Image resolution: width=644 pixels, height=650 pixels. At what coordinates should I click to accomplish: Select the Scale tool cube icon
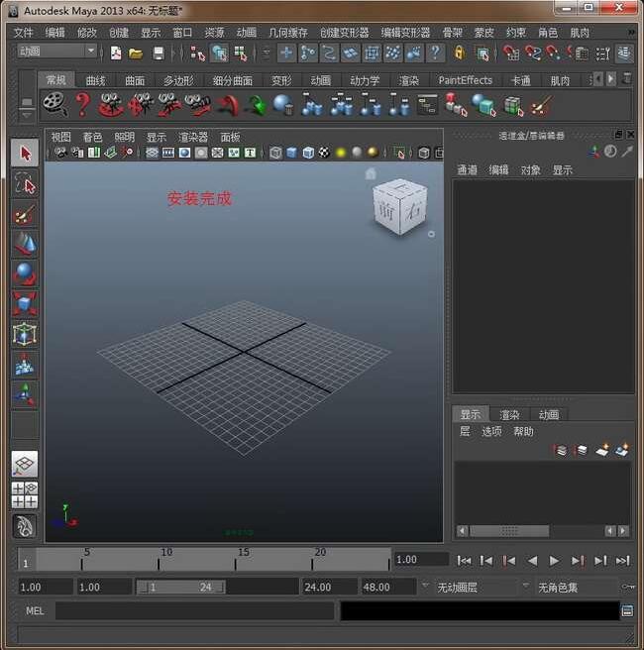pyautogui.click(x=25, y=303)
